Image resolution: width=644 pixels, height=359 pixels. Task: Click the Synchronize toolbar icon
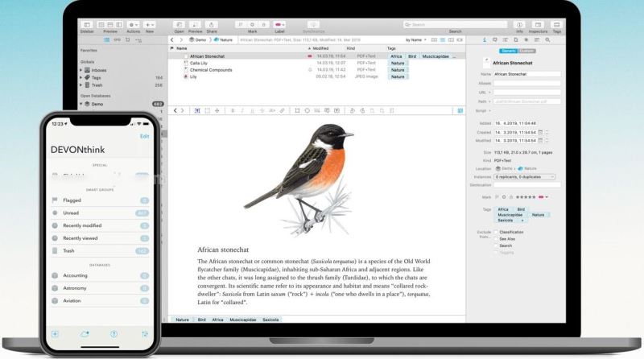pyautogui.click(x=313, y=25)
